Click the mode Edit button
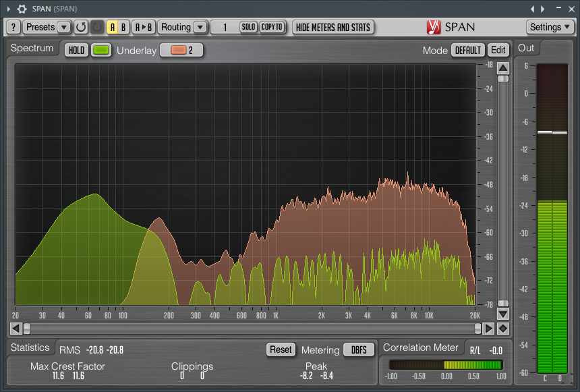This screenshot has width=580, height=392. tap(498, 50)
